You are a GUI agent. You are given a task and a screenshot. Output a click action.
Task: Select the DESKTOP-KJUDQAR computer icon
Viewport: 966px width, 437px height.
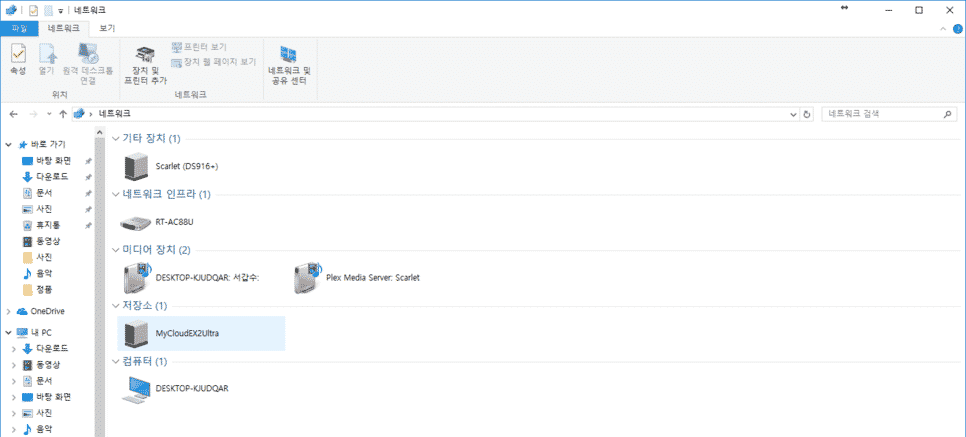pyautogui.click(x=136, y=389)
